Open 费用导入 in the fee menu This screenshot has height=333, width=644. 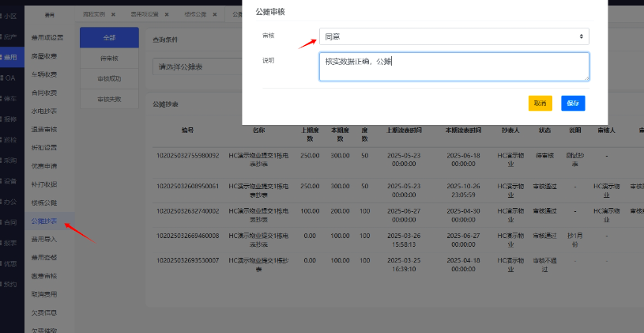pos(44,239)
